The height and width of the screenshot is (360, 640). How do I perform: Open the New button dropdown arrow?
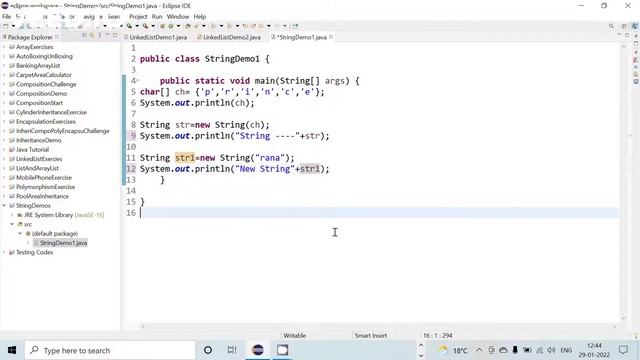[x=13, y=26]
